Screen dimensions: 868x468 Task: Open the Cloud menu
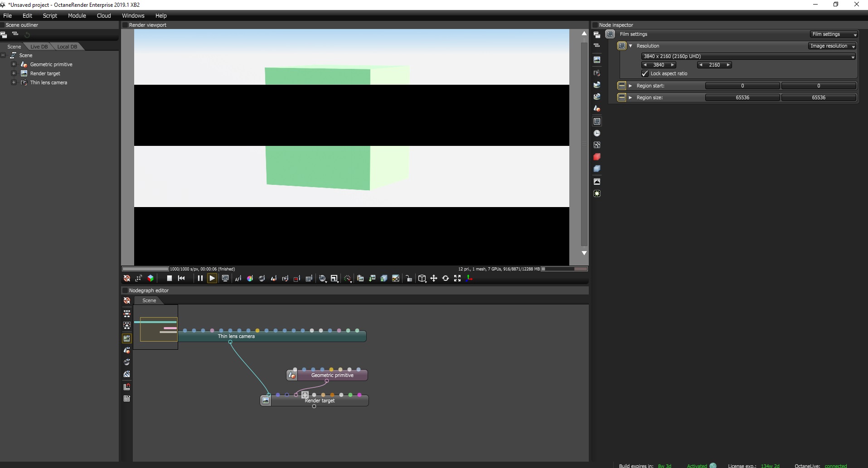[x=104, y=16]
